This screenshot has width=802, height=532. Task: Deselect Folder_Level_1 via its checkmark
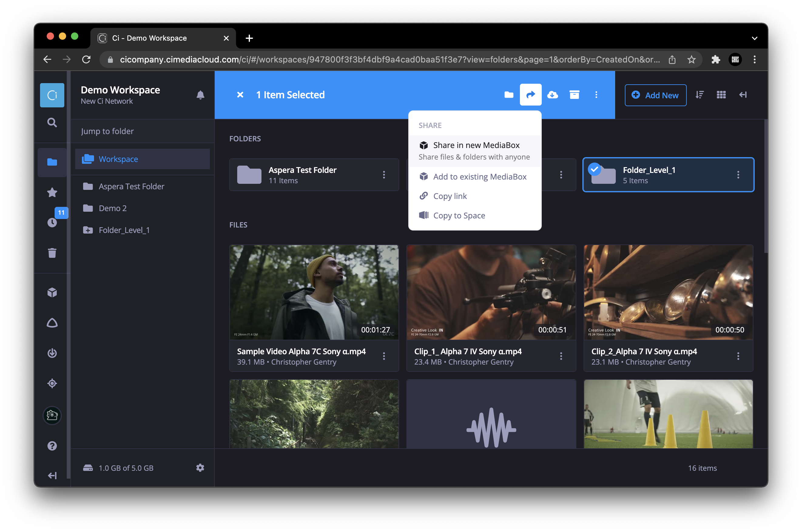point(595,170)
